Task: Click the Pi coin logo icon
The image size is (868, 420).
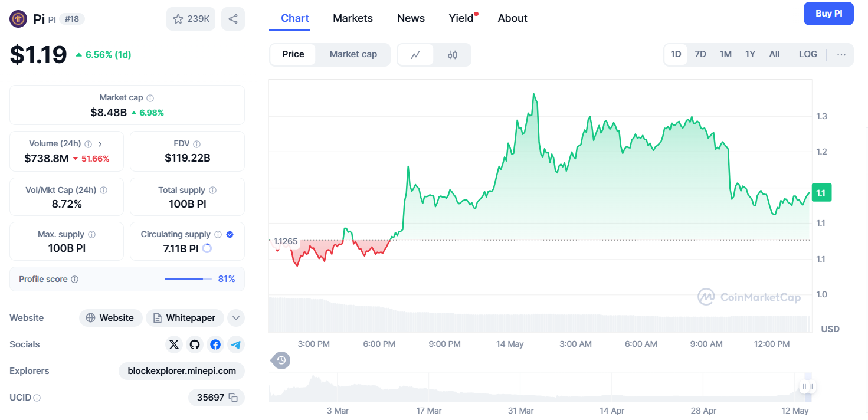Action: (19, 19)
